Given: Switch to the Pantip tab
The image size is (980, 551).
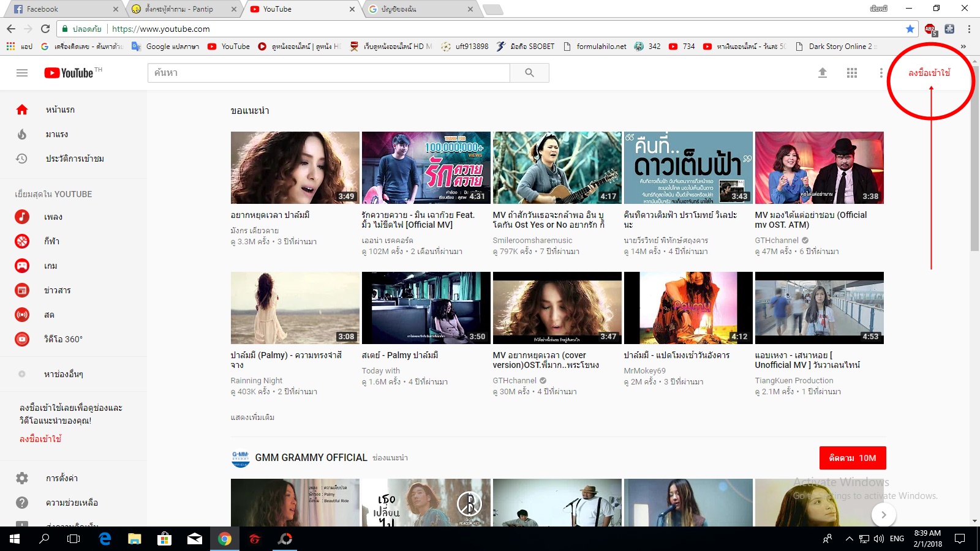Looking at the screenshot, I should click(184, 9).
